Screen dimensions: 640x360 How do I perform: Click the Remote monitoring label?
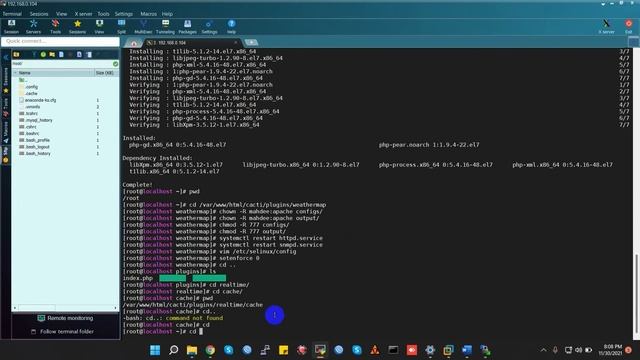[x=70, y=318]
